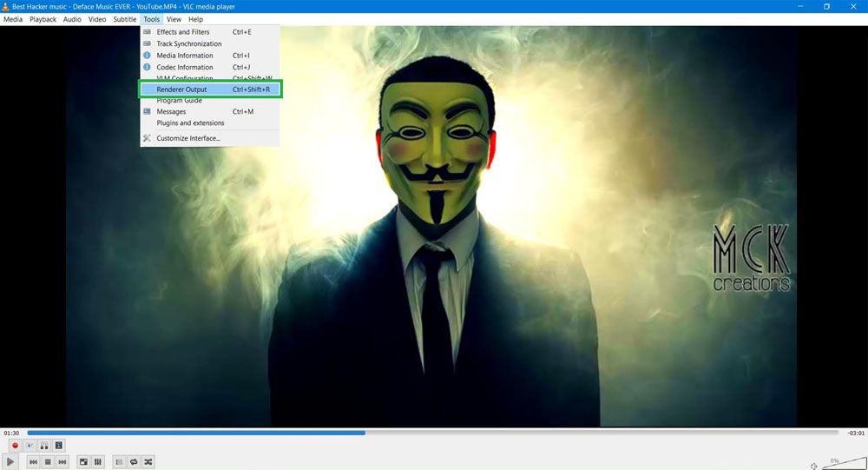Toggle the A-B loop button

point(44,445)
